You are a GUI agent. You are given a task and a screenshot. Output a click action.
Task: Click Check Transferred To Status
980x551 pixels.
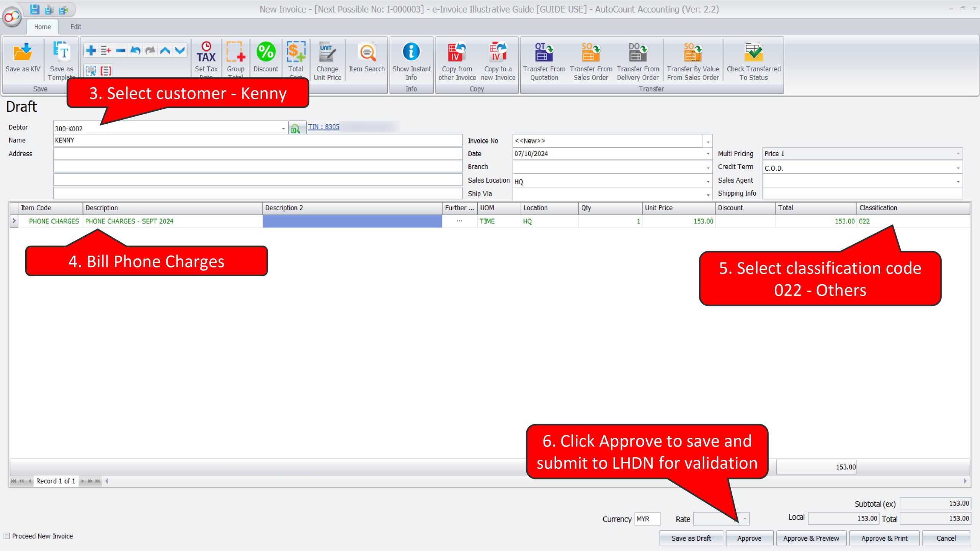[x=753, y=61]
